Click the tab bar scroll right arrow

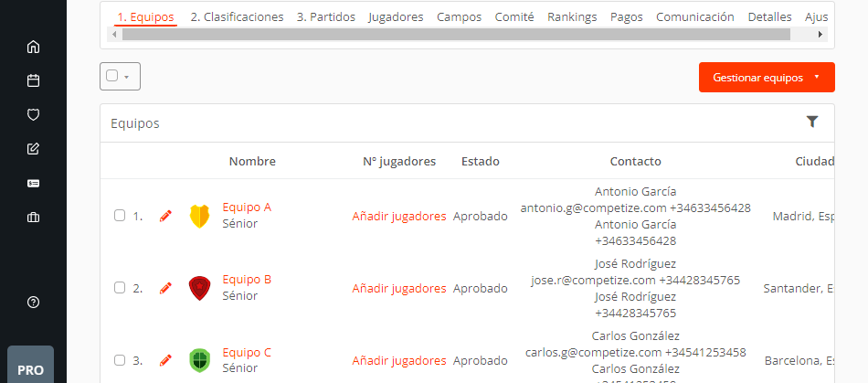(820, 35)
